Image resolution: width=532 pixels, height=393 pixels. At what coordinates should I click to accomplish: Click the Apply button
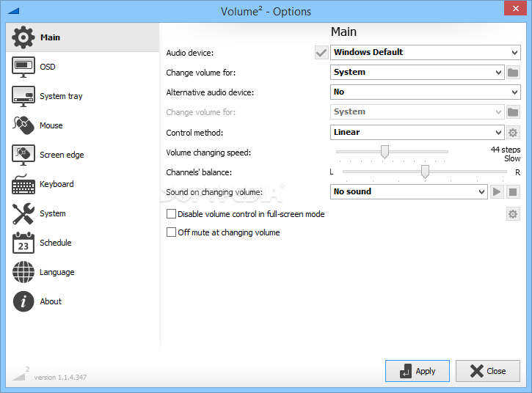point(418,371)
